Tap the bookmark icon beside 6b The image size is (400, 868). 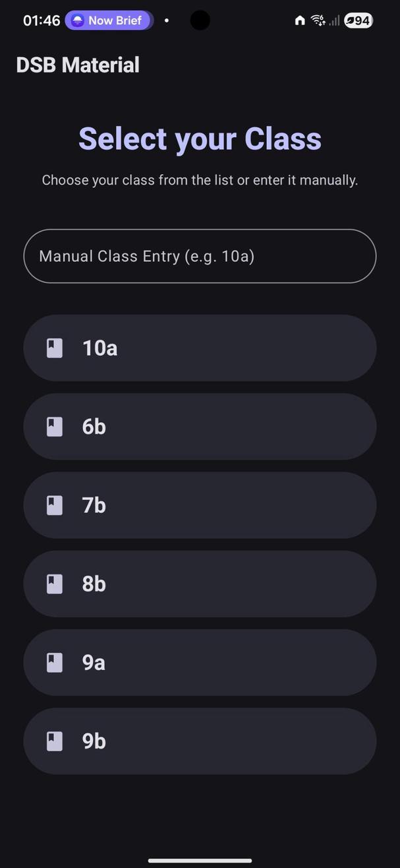point(55,427)
